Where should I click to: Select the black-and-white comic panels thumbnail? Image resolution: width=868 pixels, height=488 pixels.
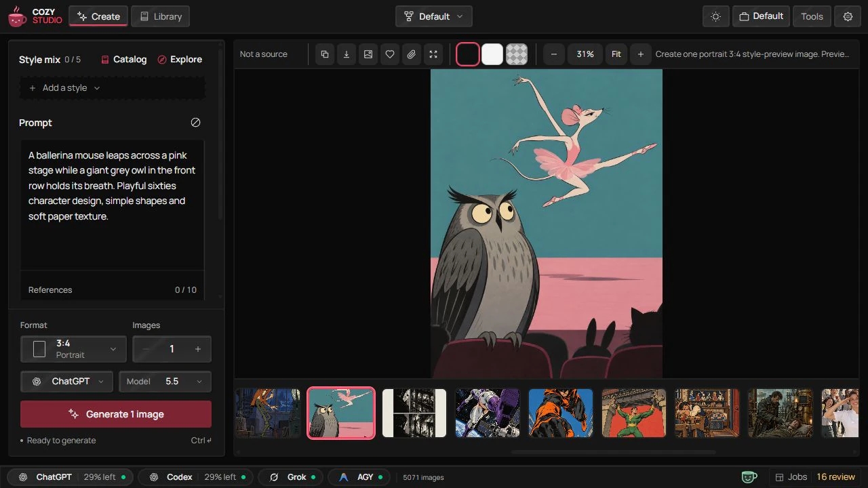[x=414, y=413]
